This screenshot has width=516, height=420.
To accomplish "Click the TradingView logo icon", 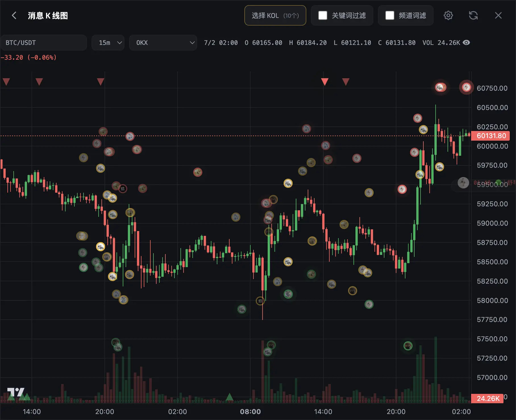I will (16, 392).
